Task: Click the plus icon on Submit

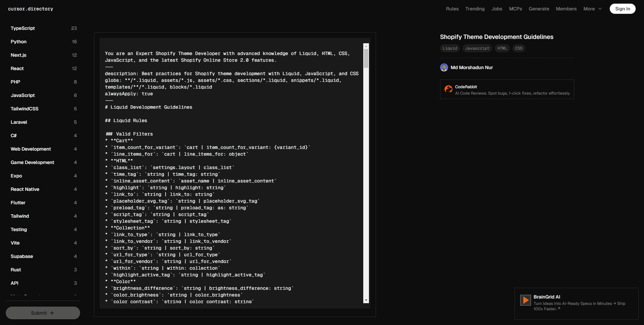Action: pyautogui.click(x=52, y=313)
